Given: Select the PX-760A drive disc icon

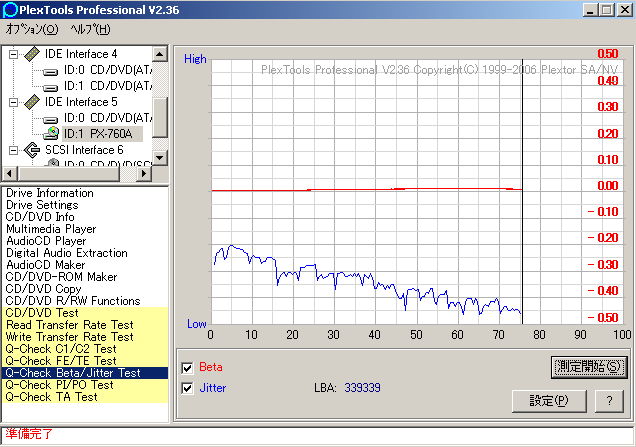Looking at the screenshot, I should point(52,133).
